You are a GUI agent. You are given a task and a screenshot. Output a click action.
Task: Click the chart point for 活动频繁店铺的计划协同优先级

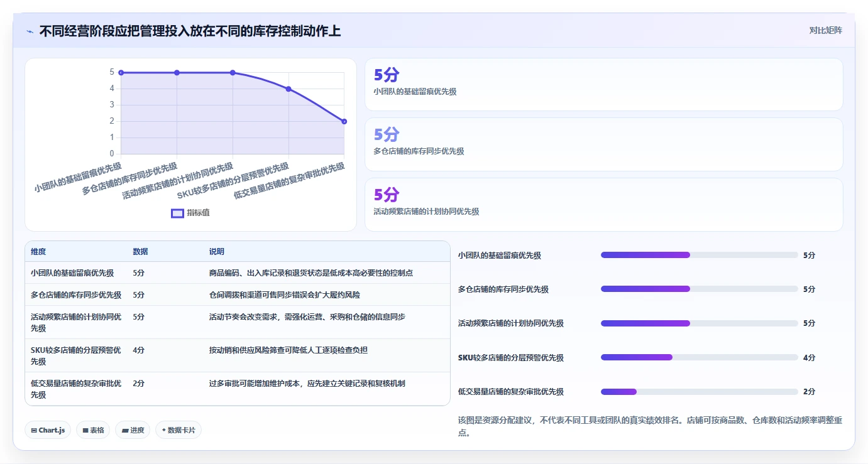(x=233, y=73)
